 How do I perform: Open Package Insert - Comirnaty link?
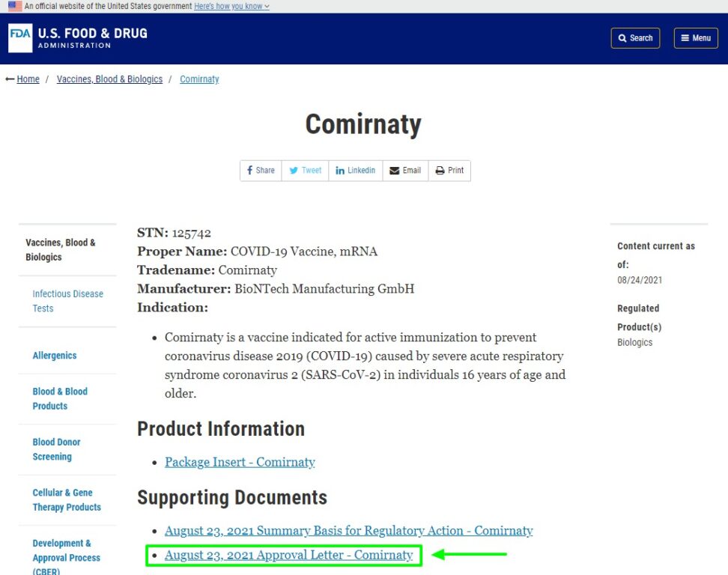coord(240,462)
